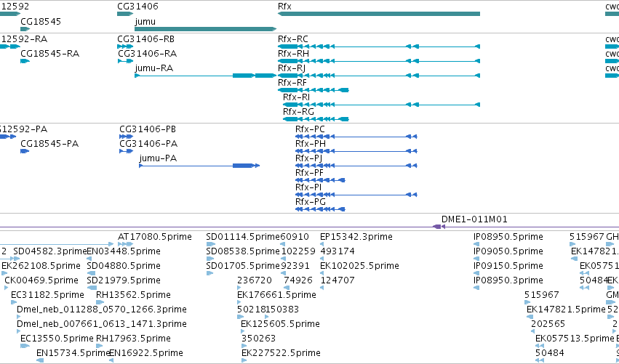The width and height of the screenshot is (619, 364).
Task: Select transcript Rfx-RH
Action: pyautogui.click(x=379, y=61)
